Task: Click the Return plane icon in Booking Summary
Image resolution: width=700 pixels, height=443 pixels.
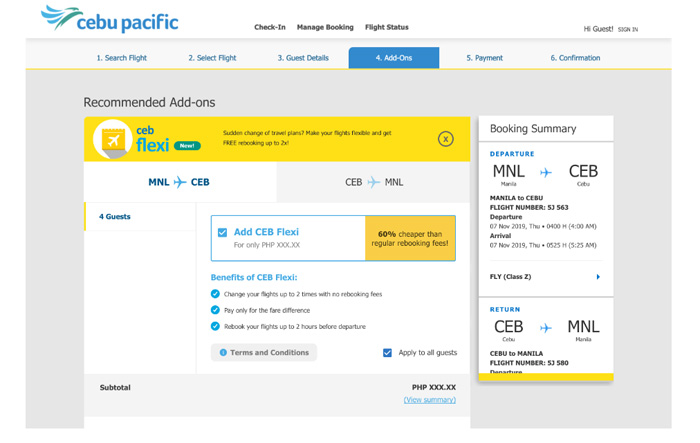Action: coord(546,328)
